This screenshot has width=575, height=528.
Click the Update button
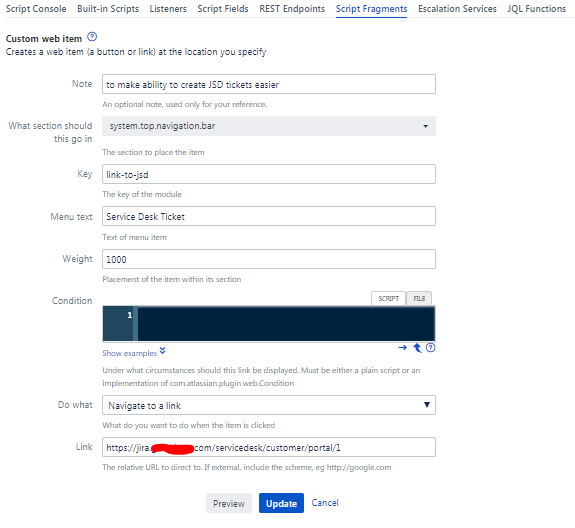pos(281,503)
